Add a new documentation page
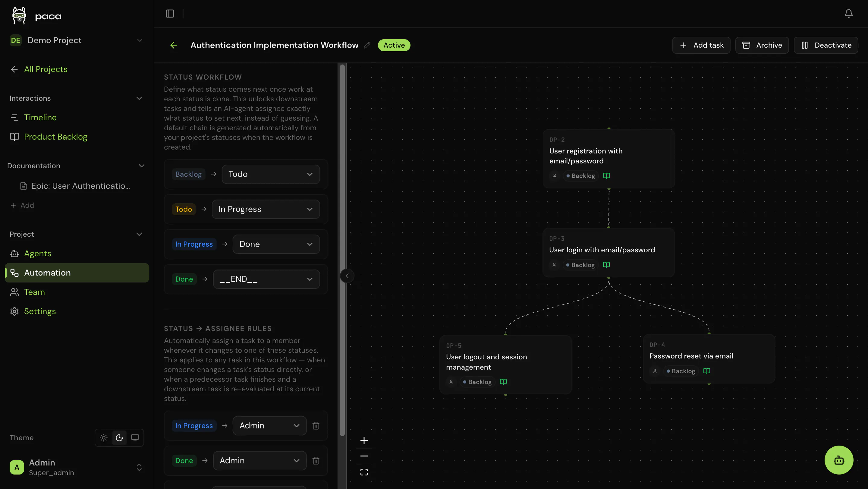Viewport: 868px width, 489px height. 22,206
